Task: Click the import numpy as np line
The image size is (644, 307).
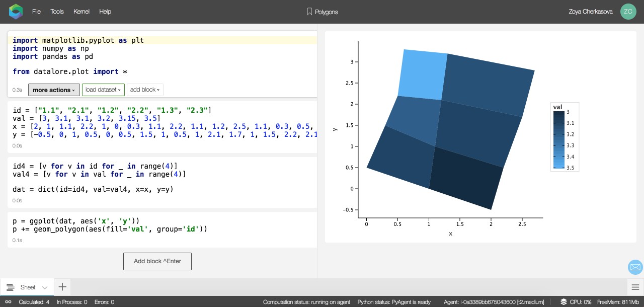Action: pos(51,48)
